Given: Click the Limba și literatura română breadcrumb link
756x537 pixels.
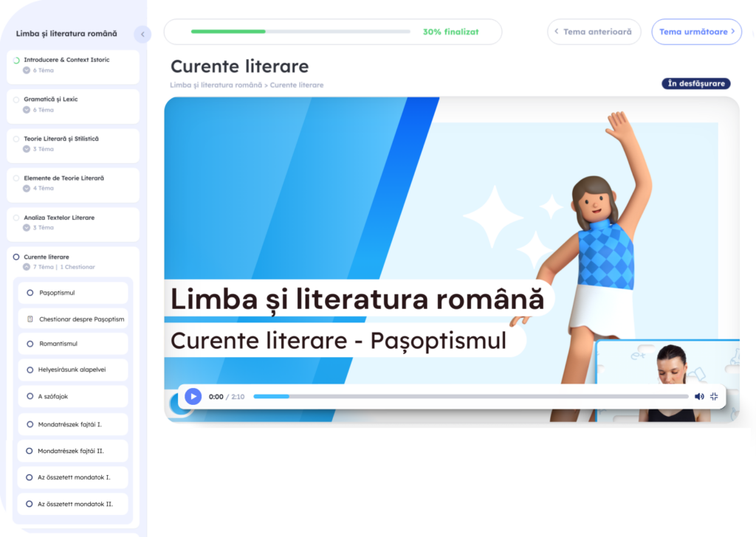Looking at the screenshot, I should pos(216,85).
